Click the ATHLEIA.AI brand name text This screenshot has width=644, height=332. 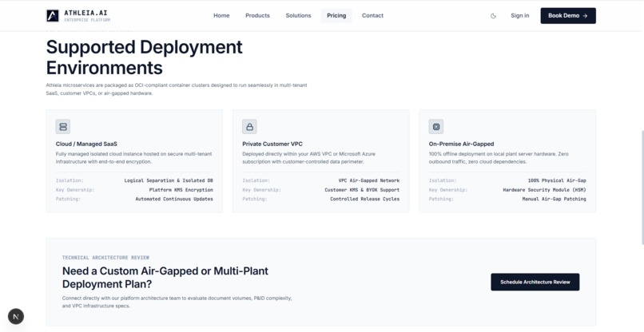pyautogui.click(x=85, y=13)
